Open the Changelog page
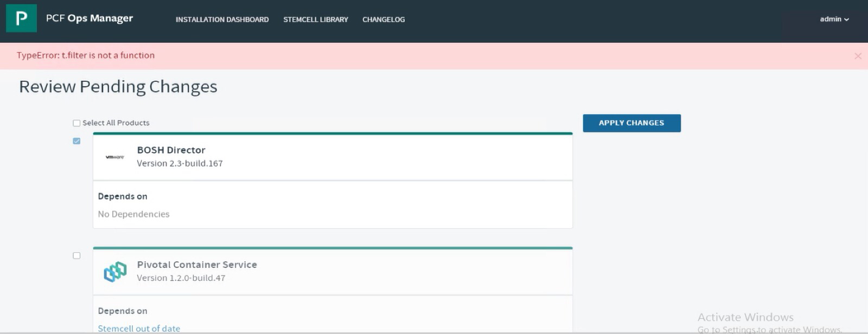The width and height of the screenshot is (868, 334). pos(384,20)
